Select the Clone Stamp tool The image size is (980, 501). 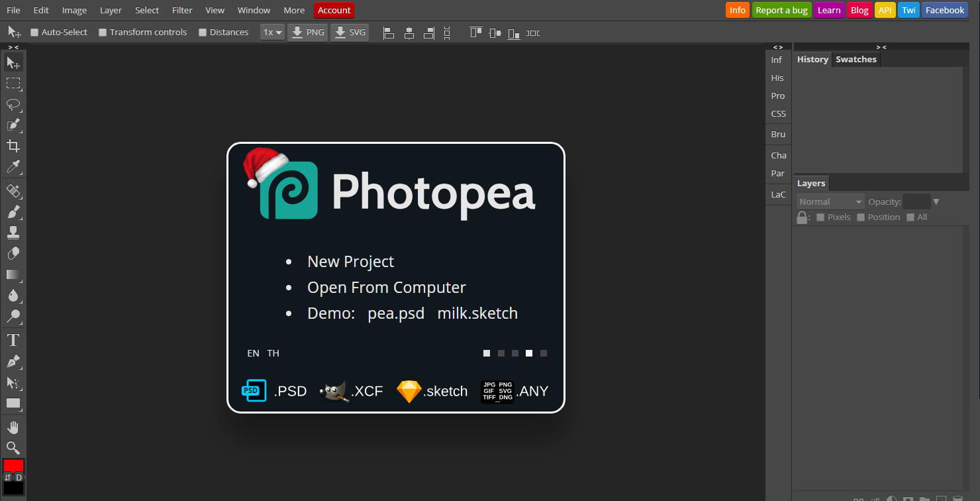click(x=13, y=233)
